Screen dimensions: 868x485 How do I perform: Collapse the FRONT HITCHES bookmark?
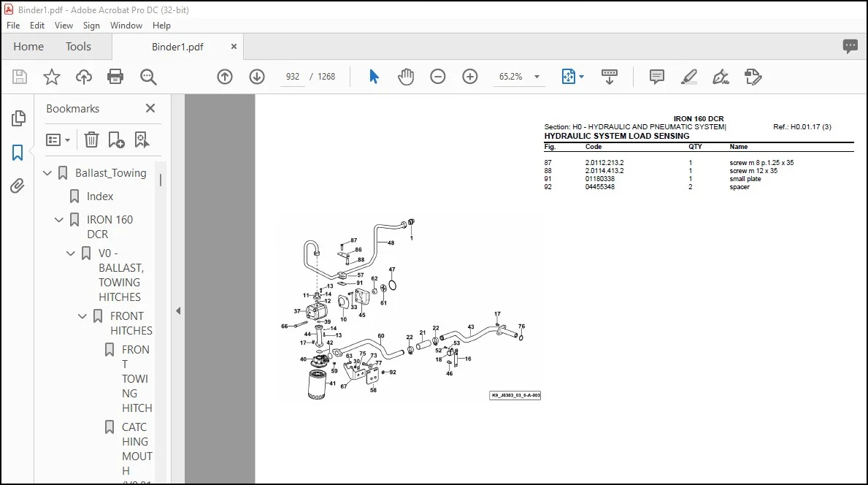(82, 316)
